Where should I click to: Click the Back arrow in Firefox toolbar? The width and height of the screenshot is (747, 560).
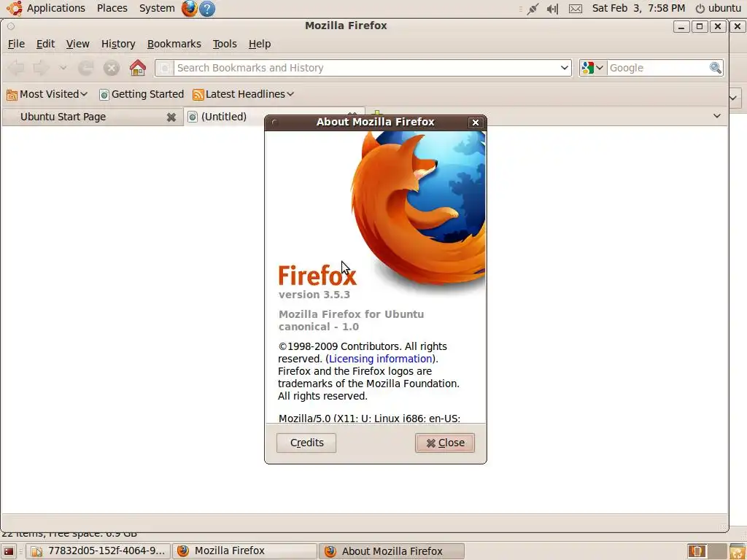[17, 68]
